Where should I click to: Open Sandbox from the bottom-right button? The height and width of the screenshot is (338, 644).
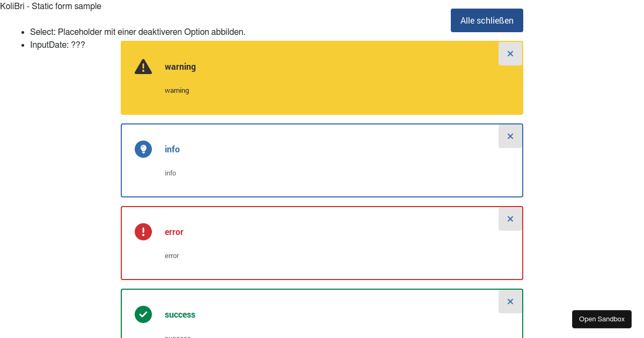[602, 319]
